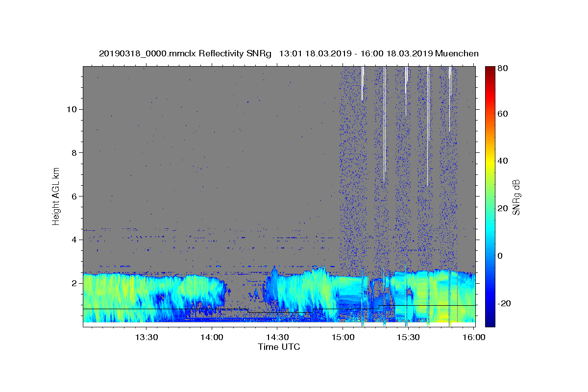Click the 'Height AGL km' axis label

tap(56, 196)
